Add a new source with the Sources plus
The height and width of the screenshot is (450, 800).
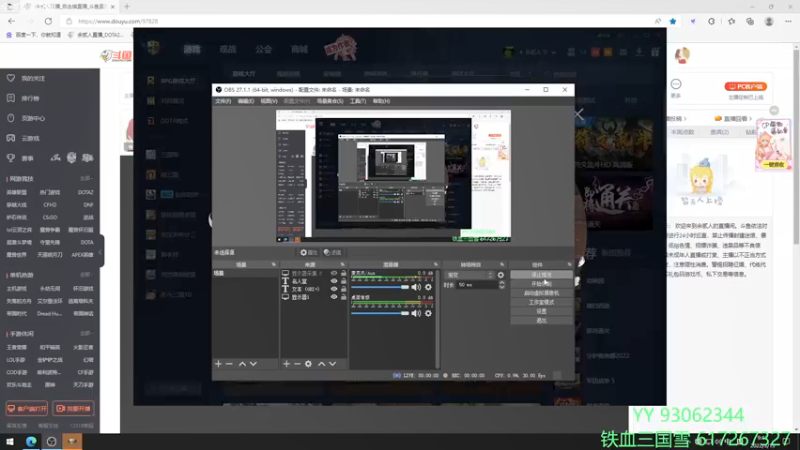pos(286,364)
